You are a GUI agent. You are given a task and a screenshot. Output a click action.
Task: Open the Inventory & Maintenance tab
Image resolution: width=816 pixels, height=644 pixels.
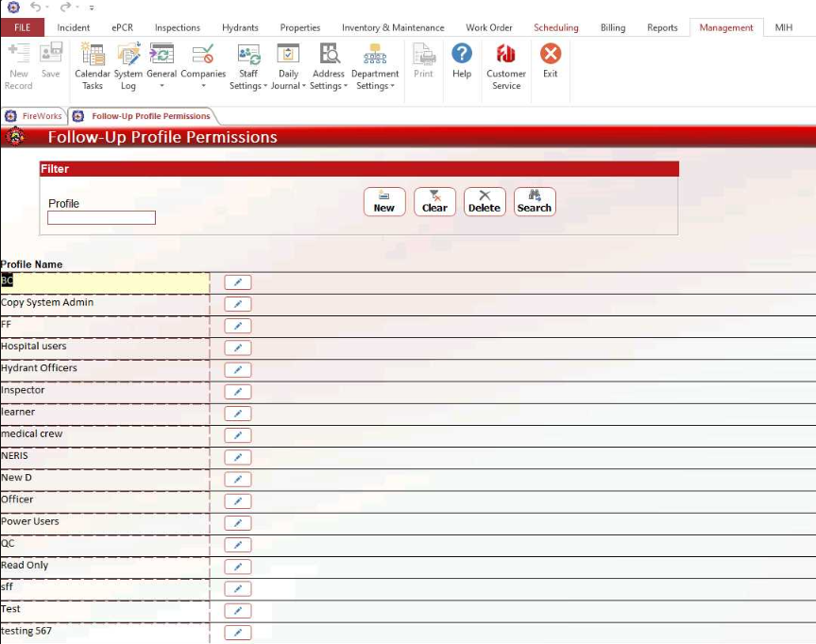(393, 27)
